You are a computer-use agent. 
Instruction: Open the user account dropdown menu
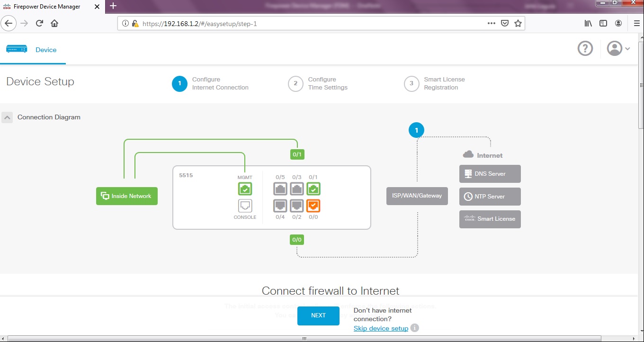tap(618, 48)
